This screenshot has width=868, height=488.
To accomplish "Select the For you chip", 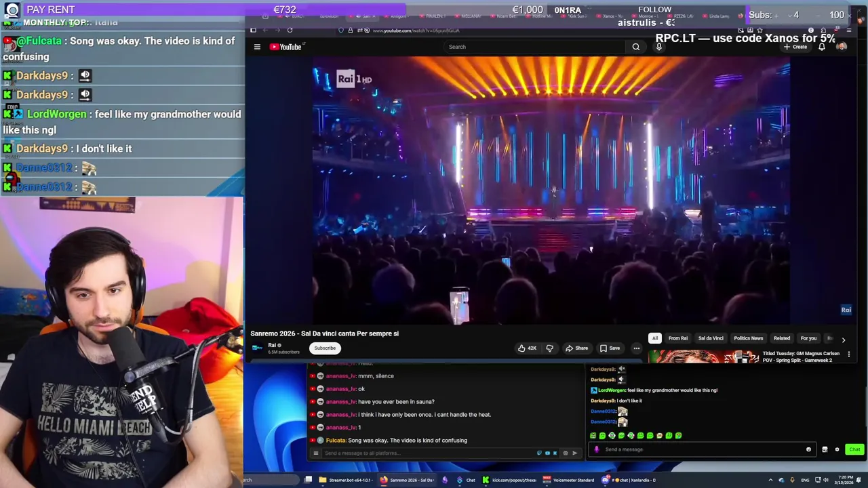I will coord(808,338).
